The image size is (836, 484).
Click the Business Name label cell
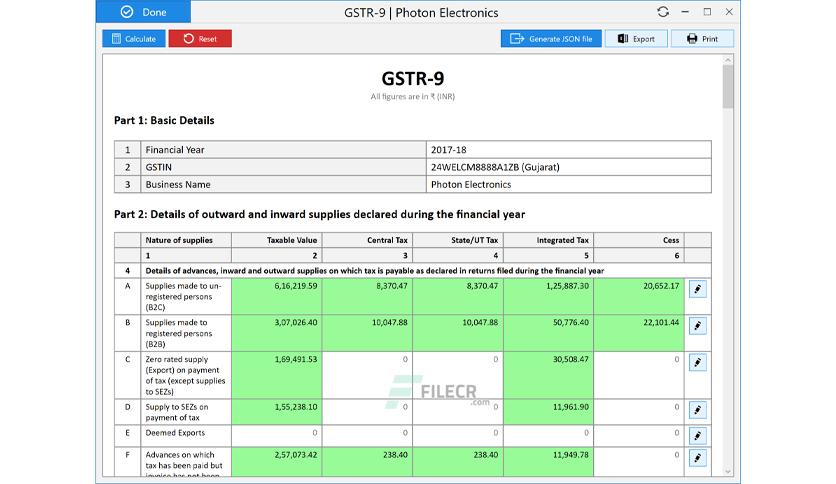283,184
